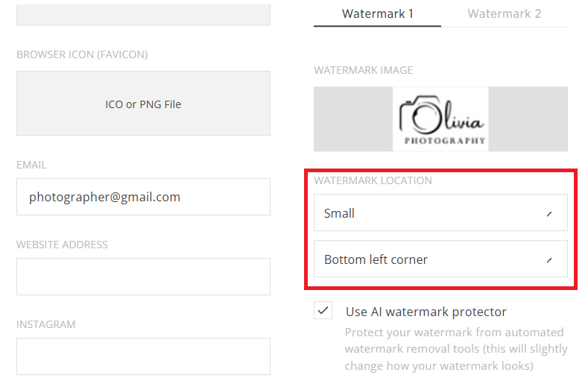Open the Bottom left corner position dropdown

click(440, 259)
